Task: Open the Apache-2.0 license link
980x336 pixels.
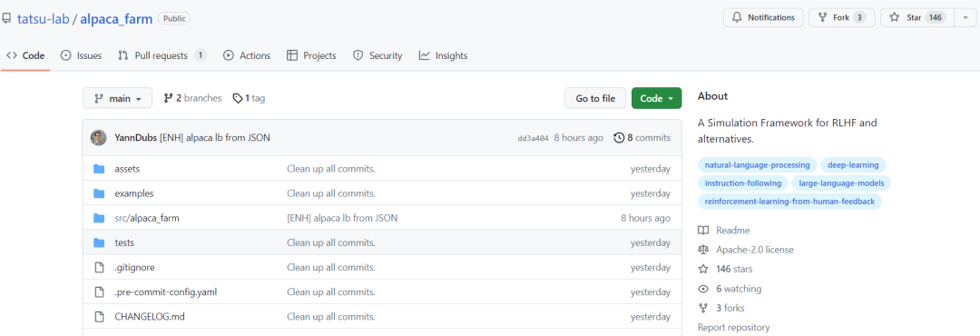Action: (755, 250)
